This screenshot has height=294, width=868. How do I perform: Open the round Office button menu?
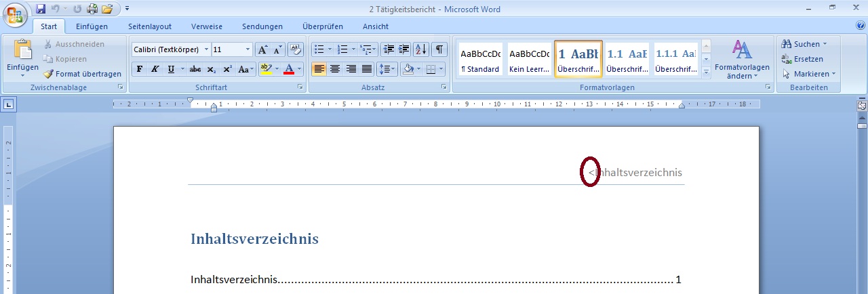point(15,15)
